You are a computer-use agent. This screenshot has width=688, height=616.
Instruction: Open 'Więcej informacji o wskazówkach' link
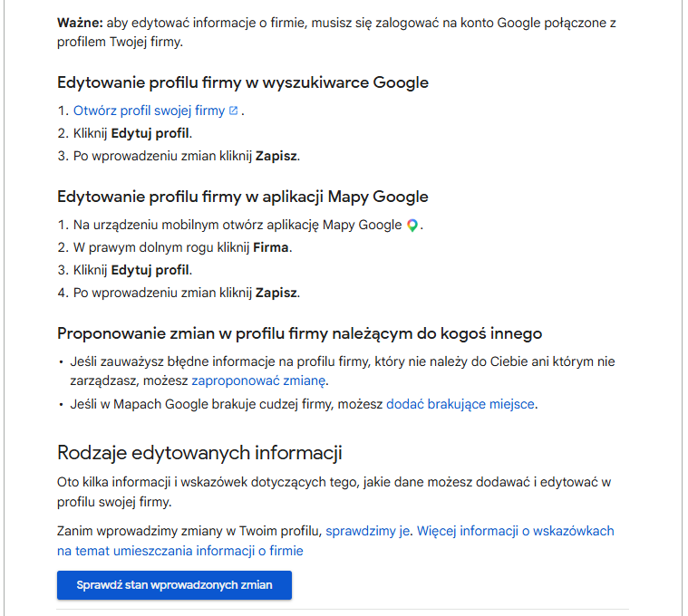tap(515, 531)
